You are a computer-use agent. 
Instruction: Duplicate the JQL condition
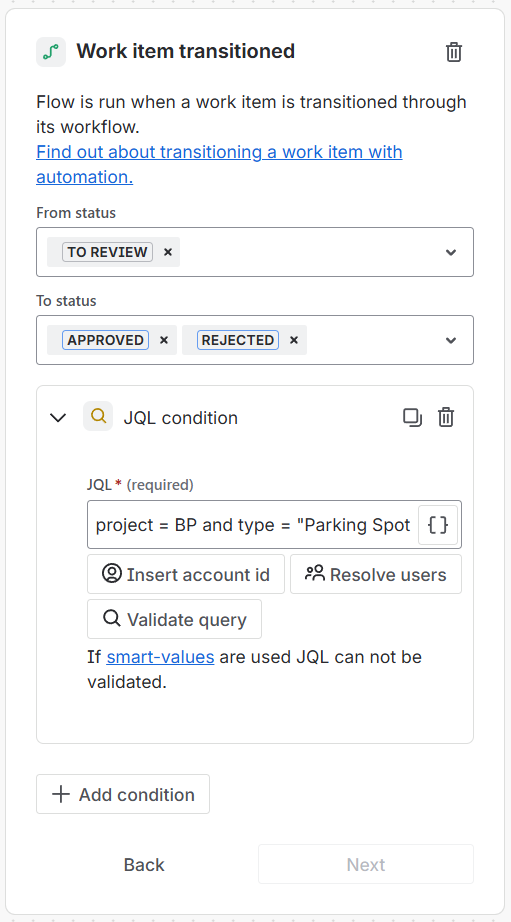click(412, 418)
